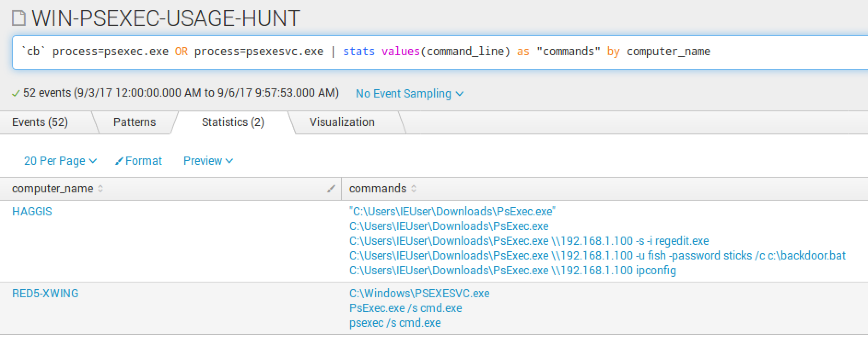
Task: Click the HAGGIS computer name link
Action: 32,211
